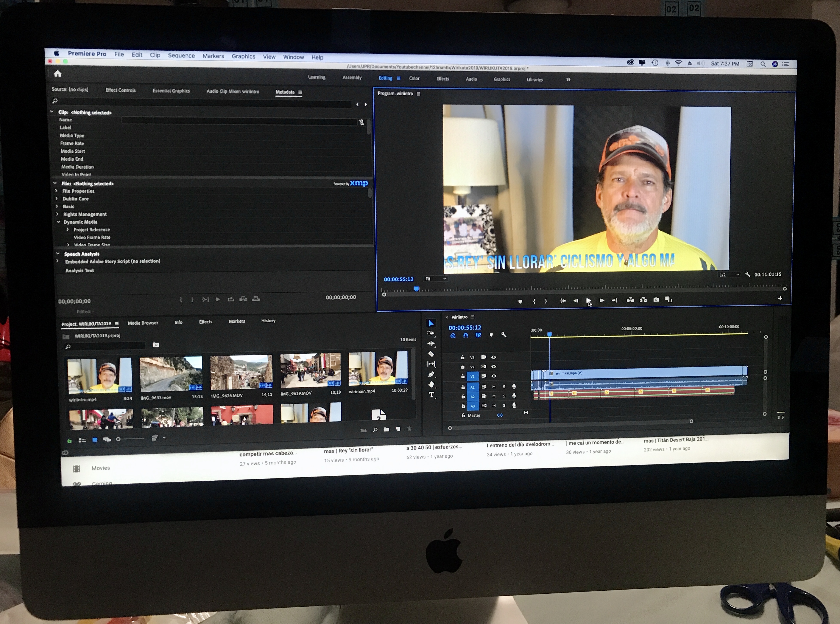Click the project thumbnail size slider
The width and height of the screenshot is (840, 624).
coord(130,439)
